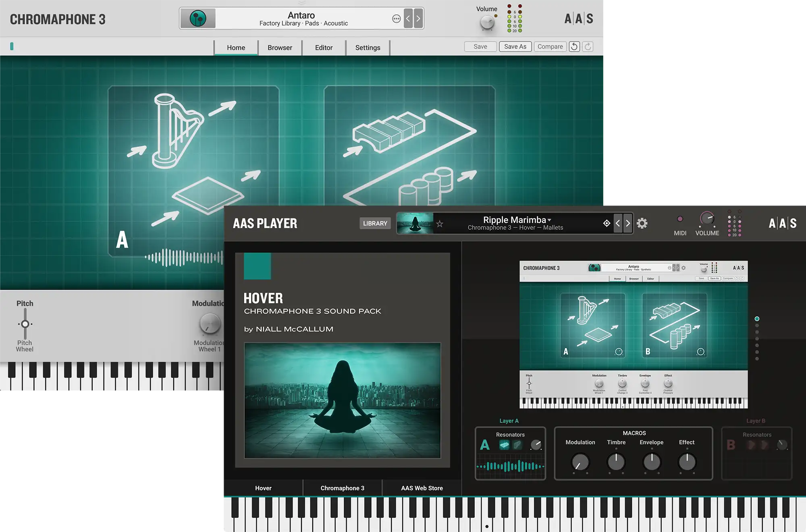Viewport: 806px width, 532px height.
Task: Favorite Ripple Marimba with the star icon
Action: tap(440, 224)
